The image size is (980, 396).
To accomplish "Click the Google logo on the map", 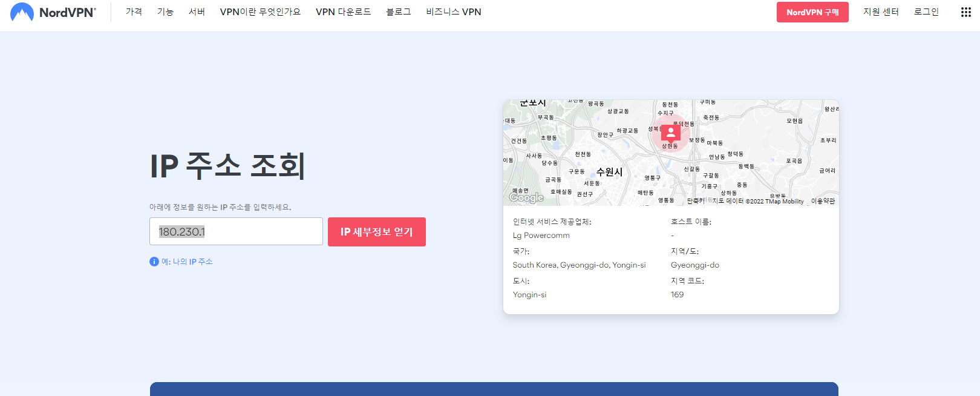I will tap(526, 197).
